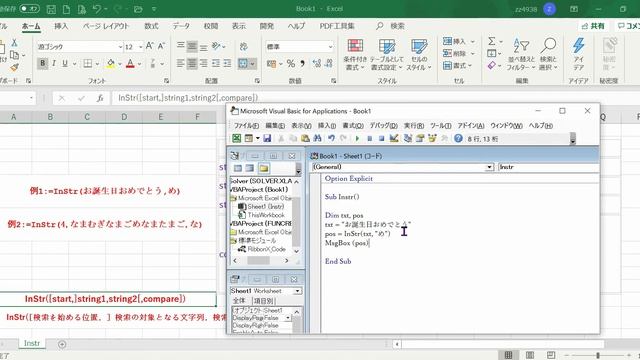This screenshot has height=360, width=640.
Task: Click the blue Help question mark in VBA toolbar
Action: coord(458,138)
